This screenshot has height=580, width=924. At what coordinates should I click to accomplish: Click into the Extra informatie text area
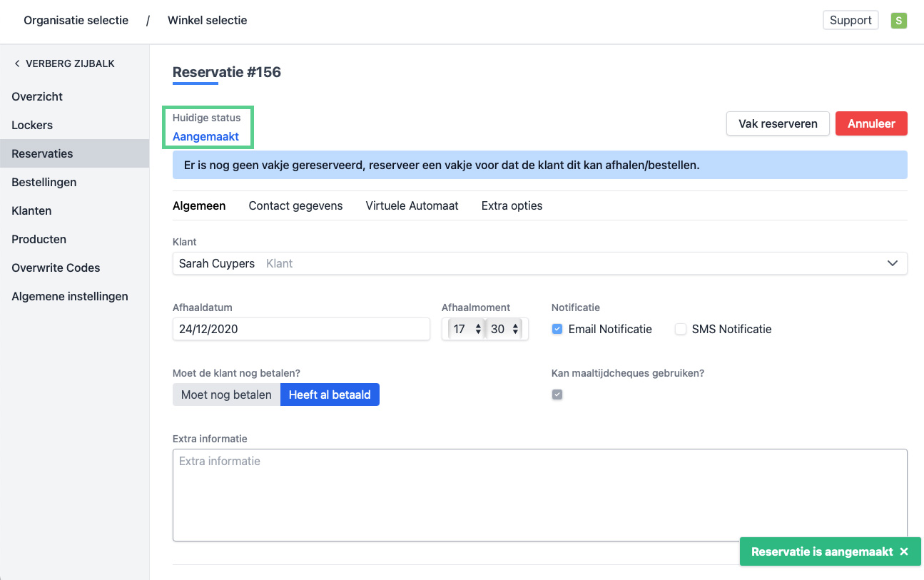pyautogui.click(x=539, y=494)
